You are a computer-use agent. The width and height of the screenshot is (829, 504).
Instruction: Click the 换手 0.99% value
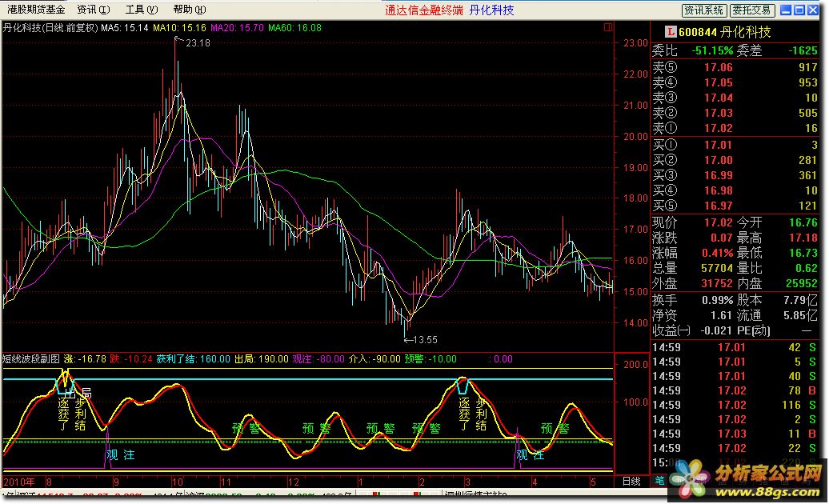click(718, 300)
